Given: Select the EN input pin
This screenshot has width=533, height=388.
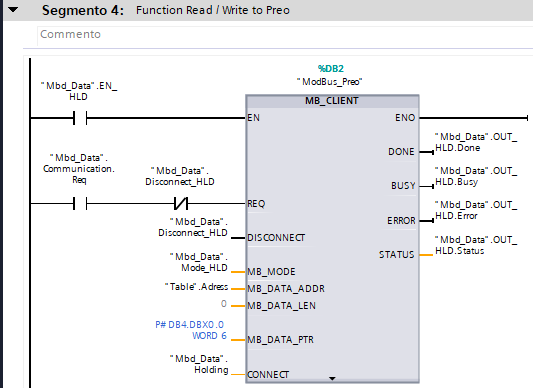Looking at the screenshot, I should pos(254,118).
